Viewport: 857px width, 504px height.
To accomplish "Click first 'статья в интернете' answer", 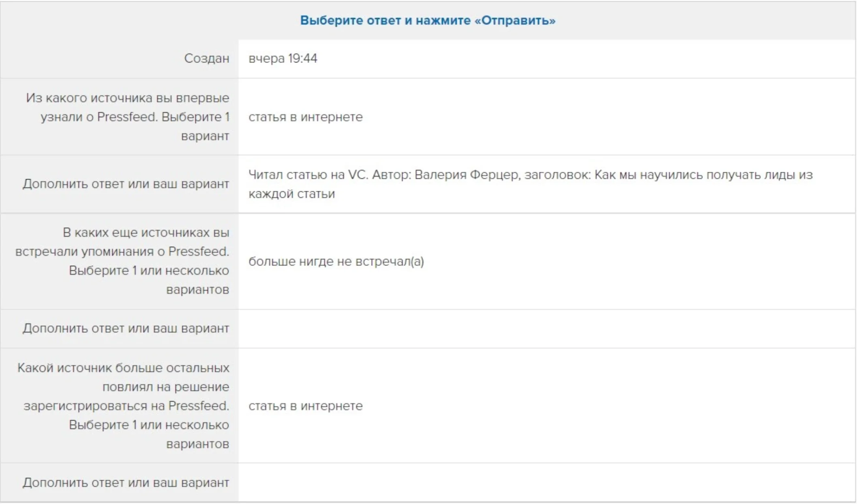I will click(x=305, y=117).
